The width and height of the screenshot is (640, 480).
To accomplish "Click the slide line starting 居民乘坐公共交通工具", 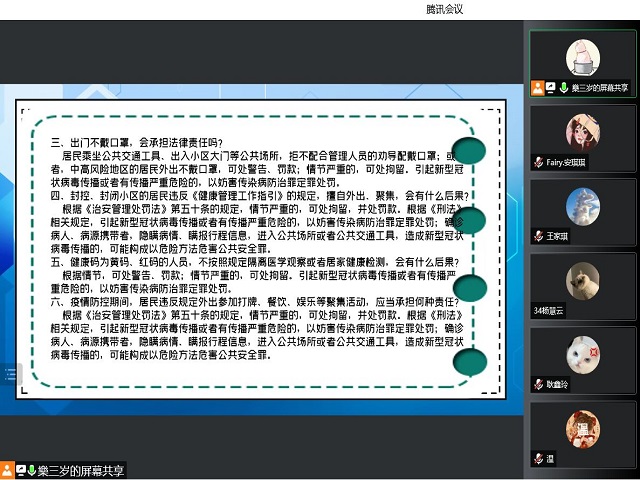I will click(258, 156).
